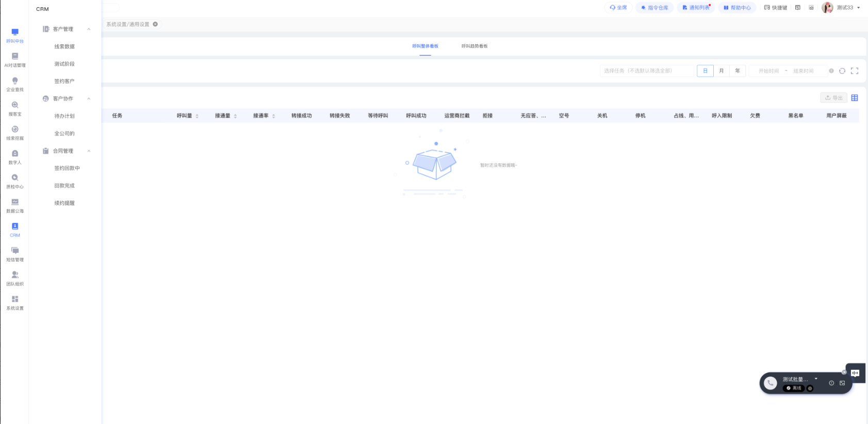Open softphone settings gear icon
Image resolution: width=868 pixels, height=424 pixels.
tap(810, 388)
